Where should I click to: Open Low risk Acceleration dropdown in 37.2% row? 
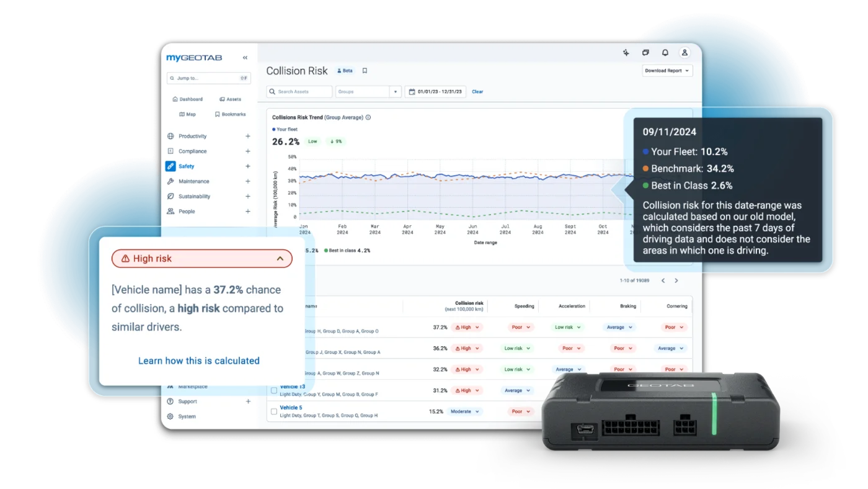tap(568, 327)
